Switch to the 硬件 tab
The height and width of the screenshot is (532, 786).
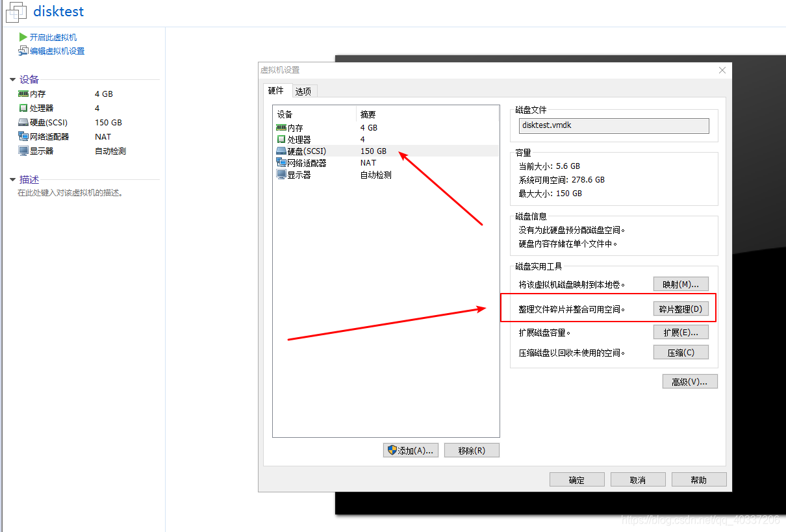[x=276, y=91]
